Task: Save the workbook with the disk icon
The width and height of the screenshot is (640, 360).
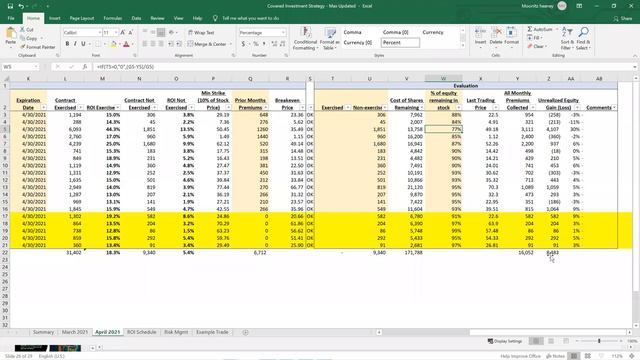Action: [10, 6]
